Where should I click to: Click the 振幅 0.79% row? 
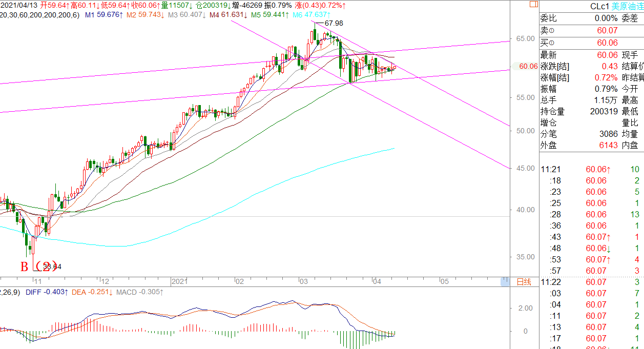pos(591,89)
